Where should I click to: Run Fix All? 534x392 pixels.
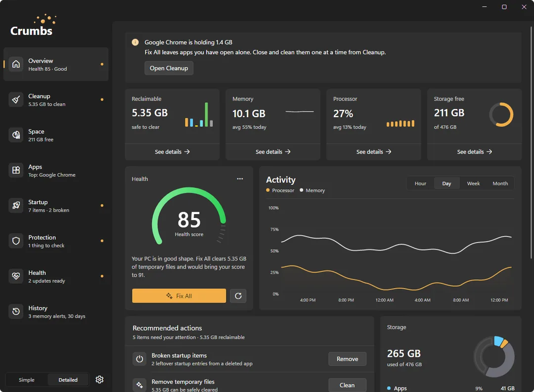pos(179,296)
